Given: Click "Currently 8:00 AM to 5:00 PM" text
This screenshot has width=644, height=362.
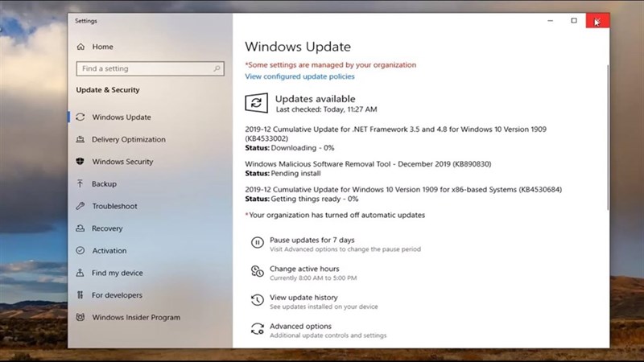Looking at the screenshot, I should [x=313, y=278].
